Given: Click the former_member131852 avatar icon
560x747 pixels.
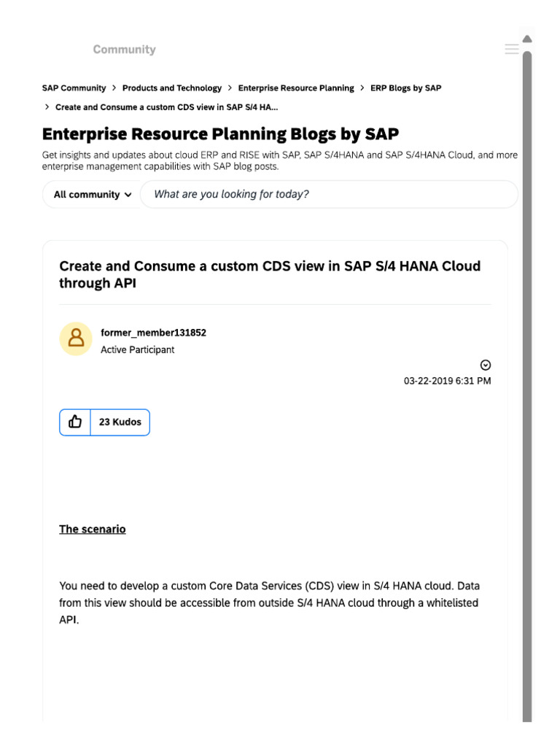Looking at the screenshot, I should (x=75, y=339).
